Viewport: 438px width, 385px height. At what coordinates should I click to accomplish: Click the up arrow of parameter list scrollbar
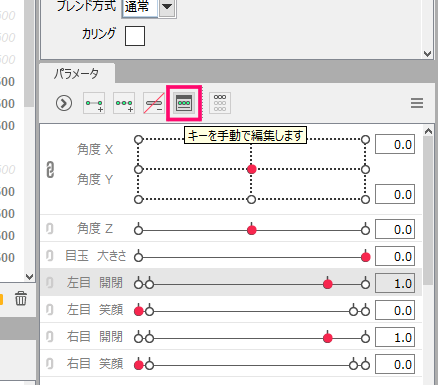pyautogui.click(x=428, y=131)
